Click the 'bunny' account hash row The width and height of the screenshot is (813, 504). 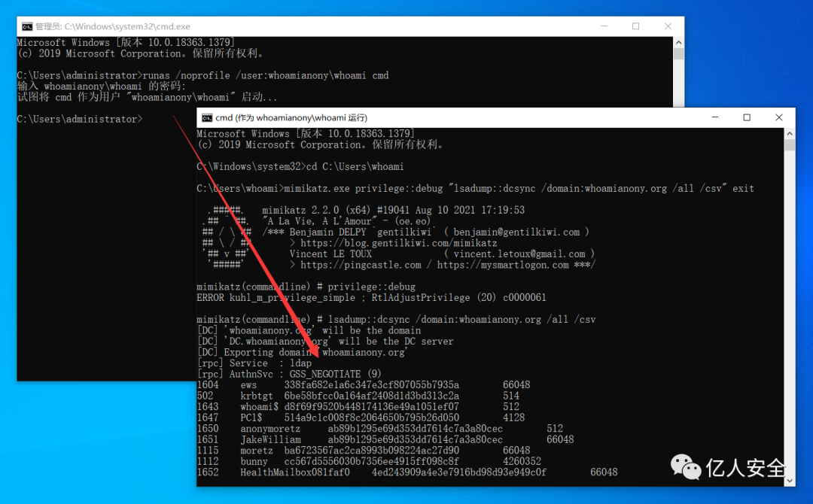click(369, 461)
